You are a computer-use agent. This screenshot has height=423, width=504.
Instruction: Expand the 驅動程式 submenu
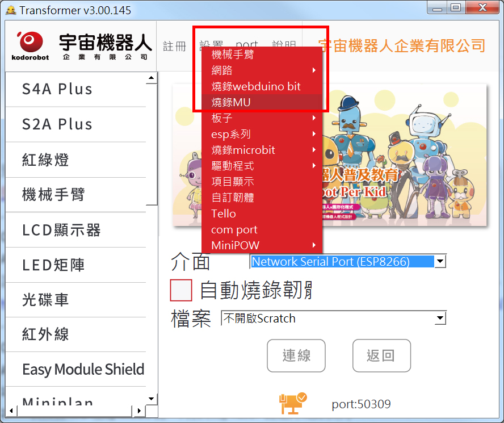click(262, 166)
